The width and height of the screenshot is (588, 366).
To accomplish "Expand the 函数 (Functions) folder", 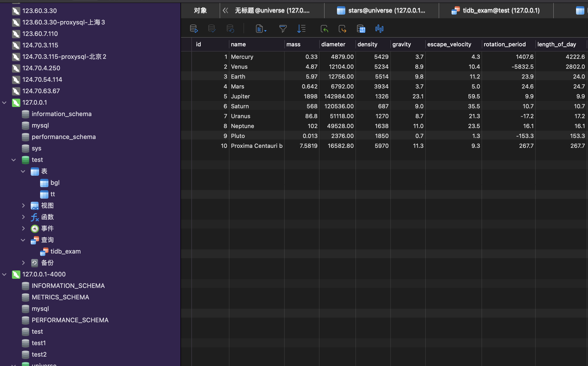I will (23, 217).
